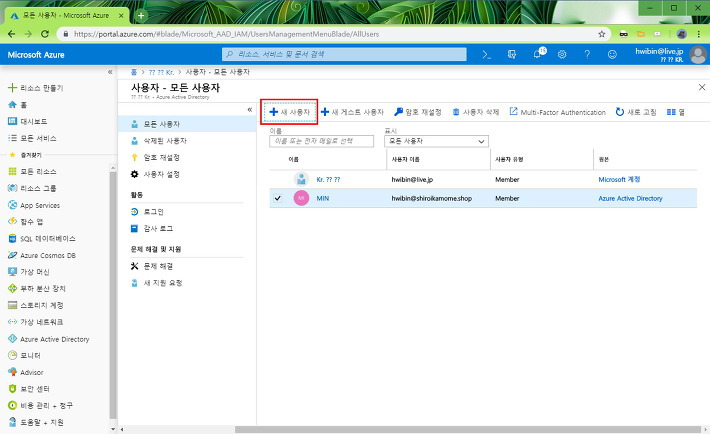Collapse the users blade menu
The width and height of the screenshot is (710, 434).
(249, 110)
